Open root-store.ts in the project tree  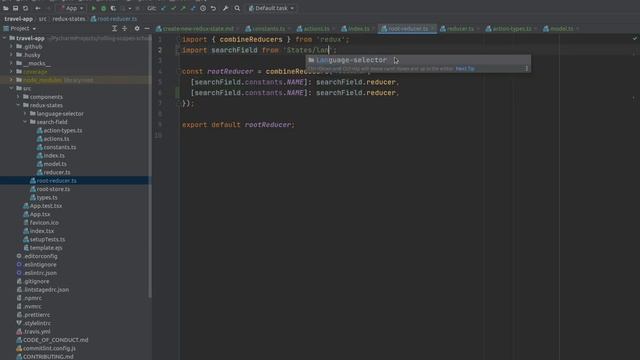tap(53, 189)
